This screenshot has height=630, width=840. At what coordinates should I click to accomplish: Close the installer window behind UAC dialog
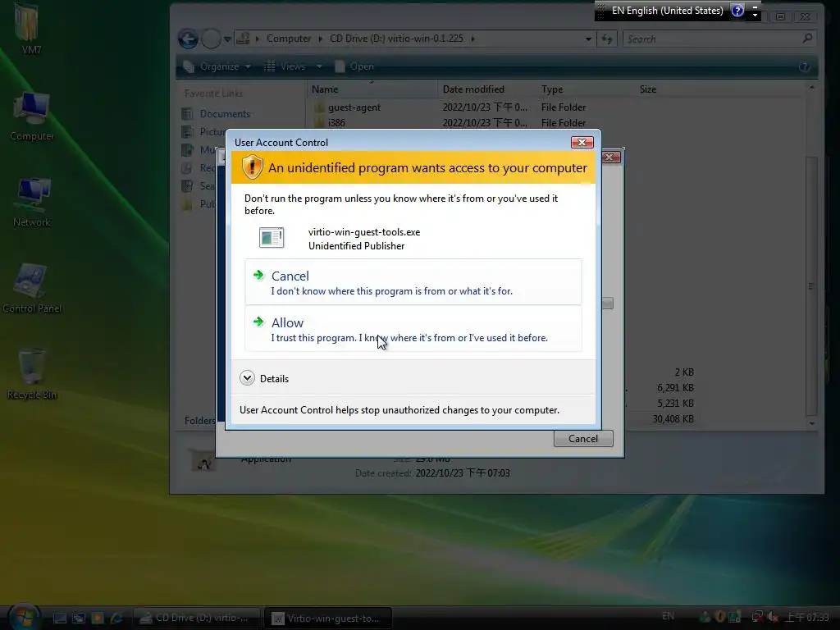(610, 157)
